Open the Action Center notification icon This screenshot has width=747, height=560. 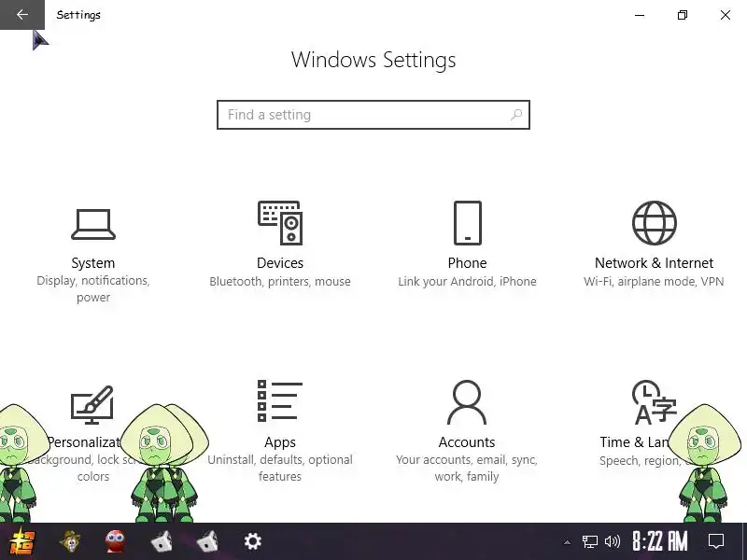coord(716,541)
